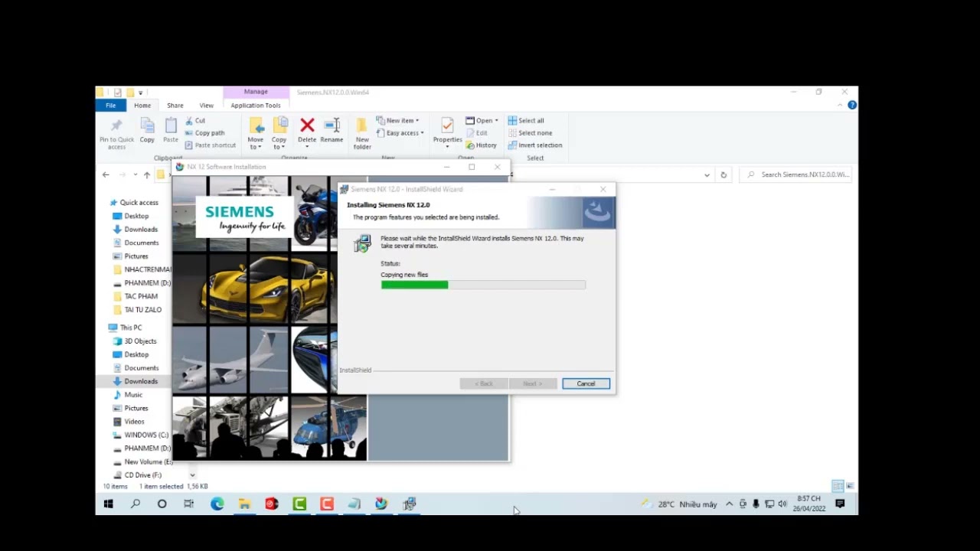This screenshot has height=551, width=980.
Task: Collapse the ribbon using the chevron
Action: pos(840,105)
